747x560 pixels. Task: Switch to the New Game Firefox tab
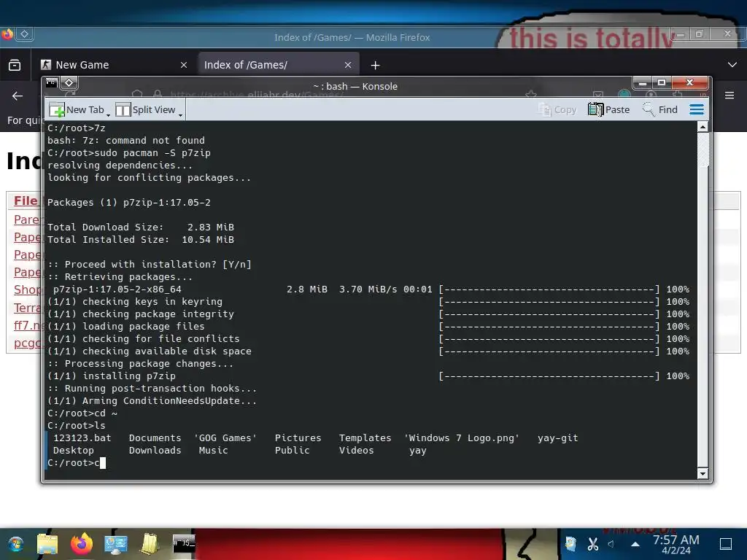tap(115, 65)
